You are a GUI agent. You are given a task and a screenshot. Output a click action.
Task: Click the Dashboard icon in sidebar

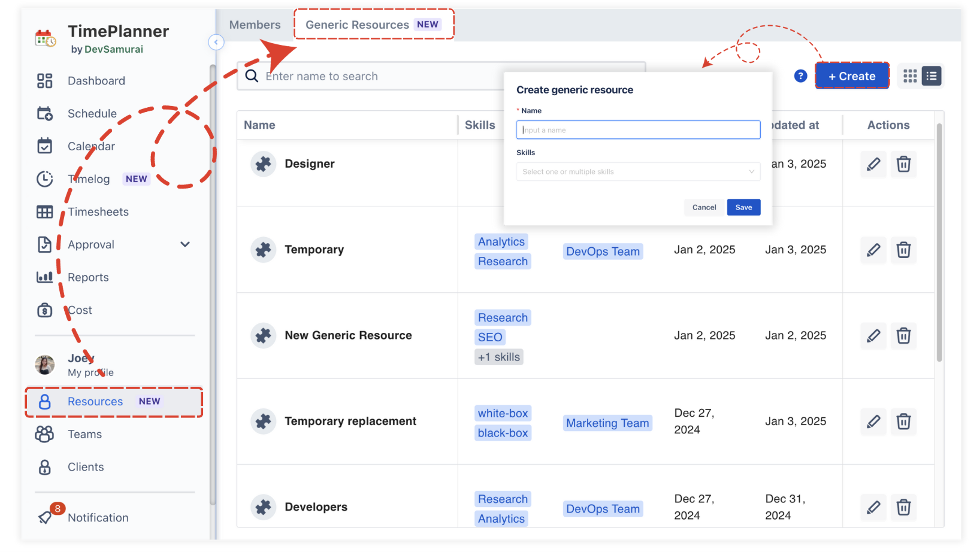[45, 81]
